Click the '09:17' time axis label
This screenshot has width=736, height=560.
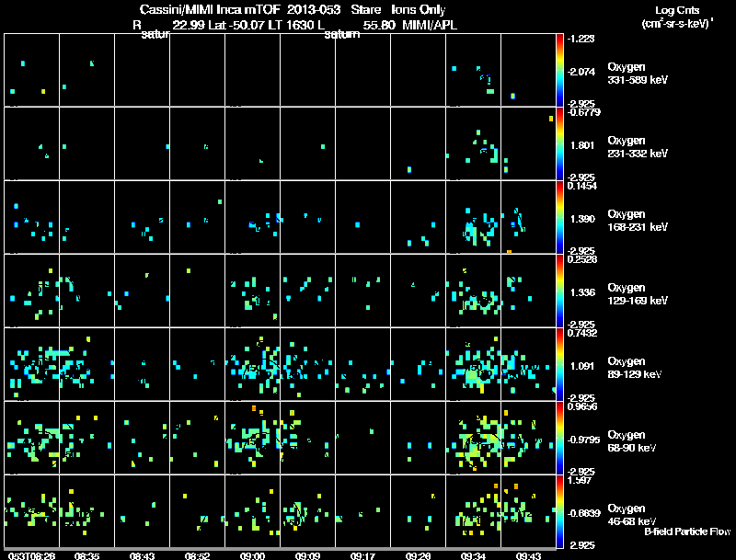coord(362,556)
